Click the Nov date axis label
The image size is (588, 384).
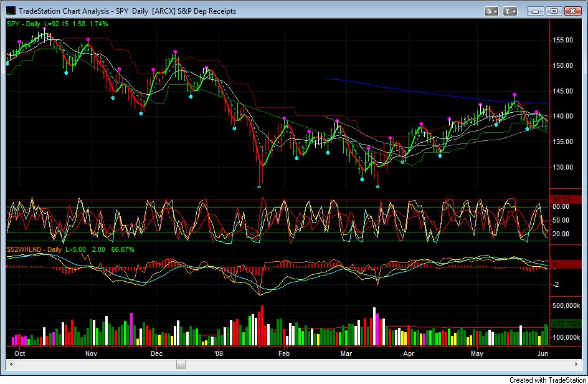coord(91,353)
